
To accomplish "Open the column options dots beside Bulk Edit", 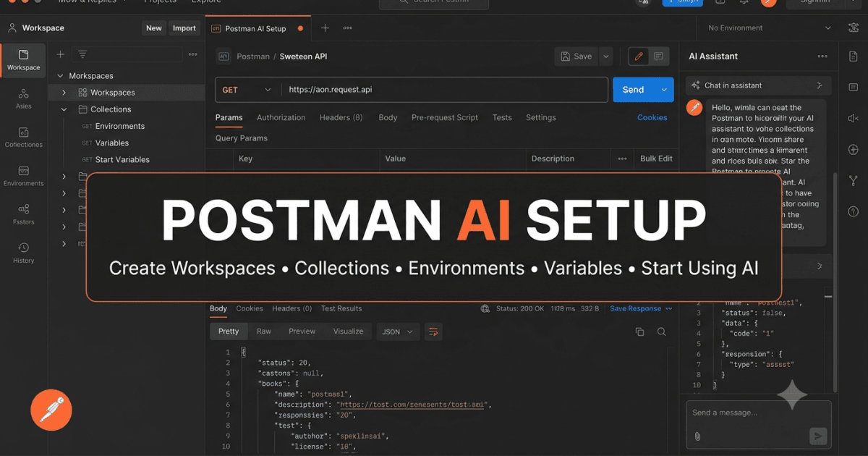I will tap(622, 159).
